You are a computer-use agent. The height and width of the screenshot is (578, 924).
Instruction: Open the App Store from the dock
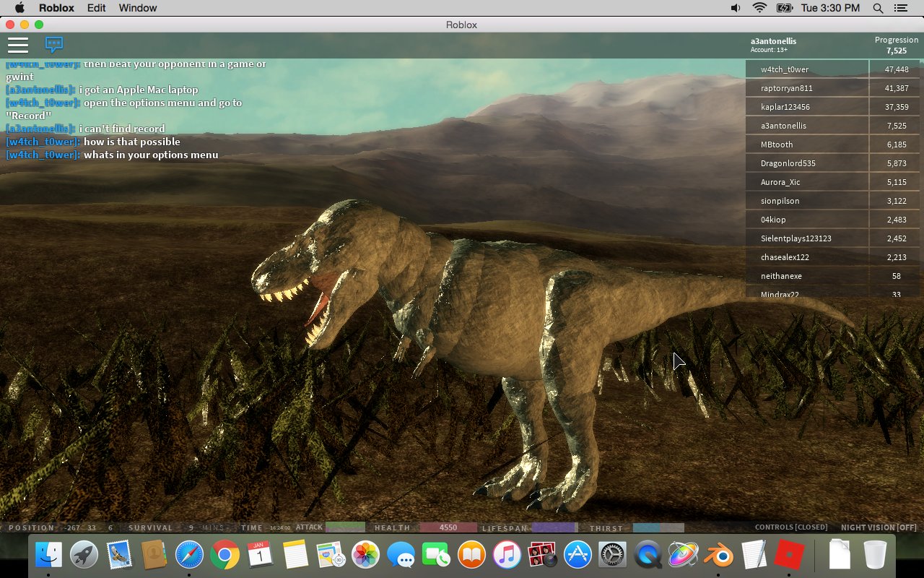click(x=577, y=555)
